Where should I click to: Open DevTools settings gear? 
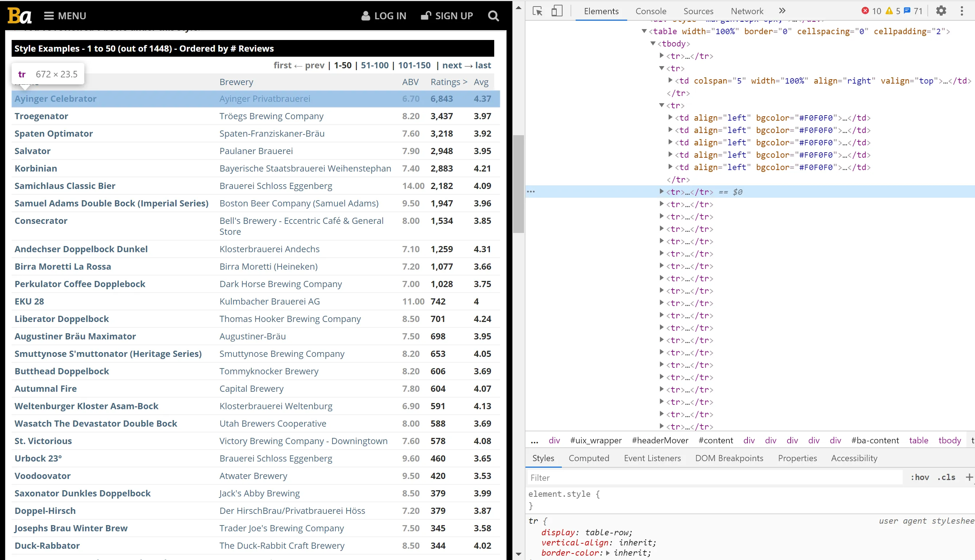click(941, 11)
